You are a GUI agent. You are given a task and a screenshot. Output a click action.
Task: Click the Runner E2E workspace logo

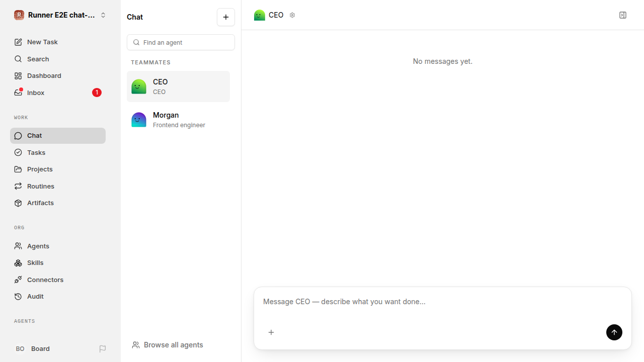(x=19, y=15)
